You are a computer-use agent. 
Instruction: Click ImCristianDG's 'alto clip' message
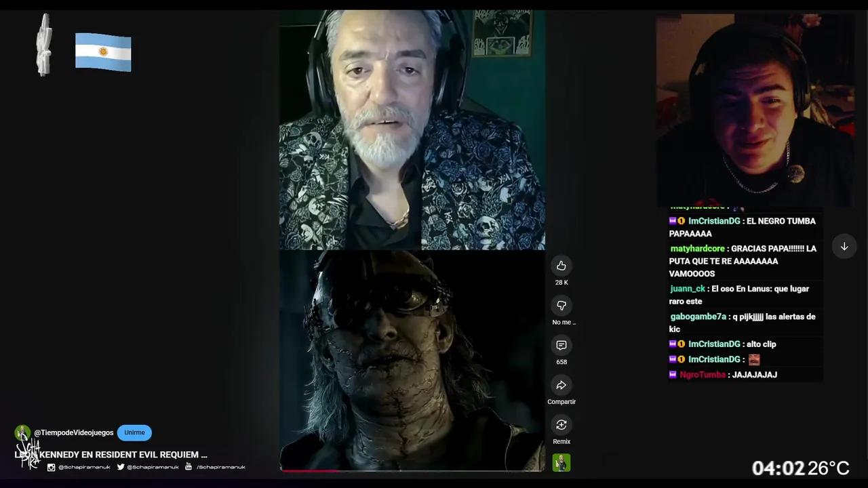tap(761, 344)
